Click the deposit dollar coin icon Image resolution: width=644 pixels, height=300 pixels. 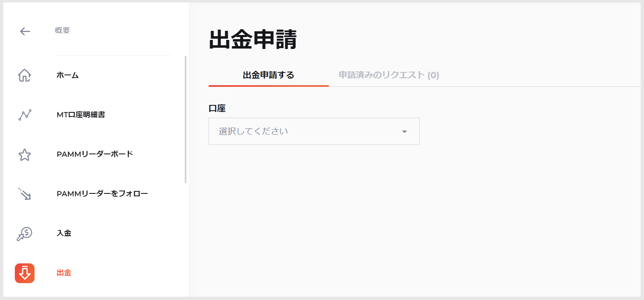click(25, 233)
